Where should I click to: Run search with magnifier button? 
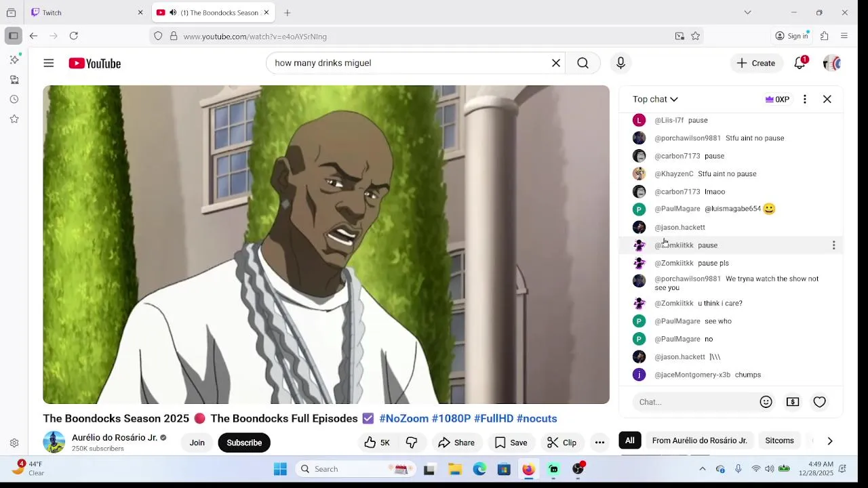(x=583, y=63)
